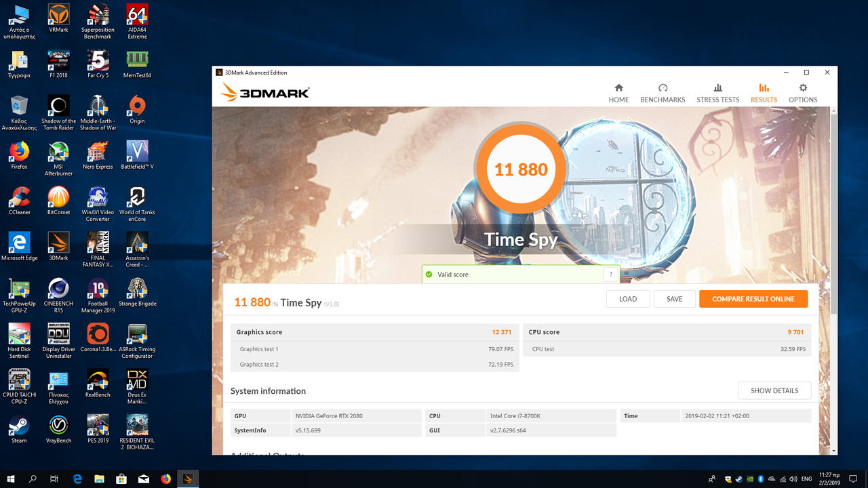Screen dimensions: 868x488
Task: Click the taskbar clock showing 11:27
Action: pyautogui.click(x=828, y=479)
